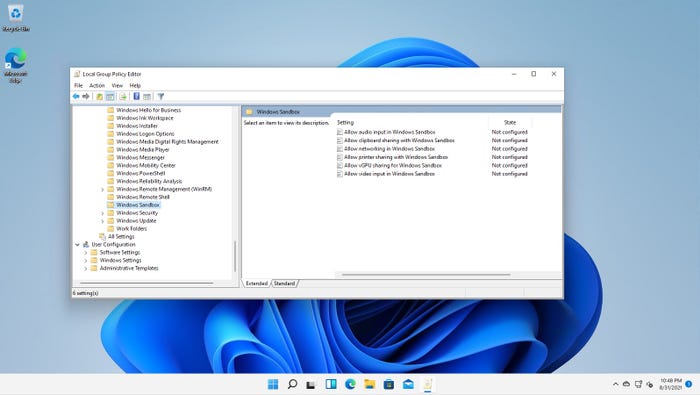Select Allow audio input in Windows Sandbox

(389, 132)
